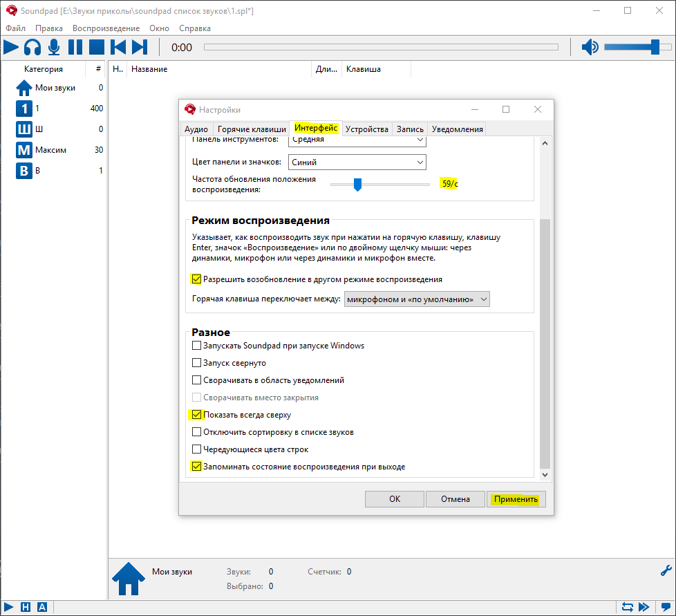Open the Воспроизведение menu
The height and width of the screenshot is (616, 676).
click(x=106, y=28)
